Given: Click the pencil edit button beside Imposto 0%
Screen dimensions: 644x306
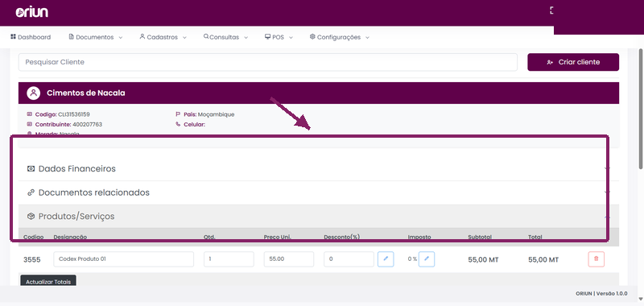Looking at the screenshot, I should pyautogui.click(x=427, y=259).
